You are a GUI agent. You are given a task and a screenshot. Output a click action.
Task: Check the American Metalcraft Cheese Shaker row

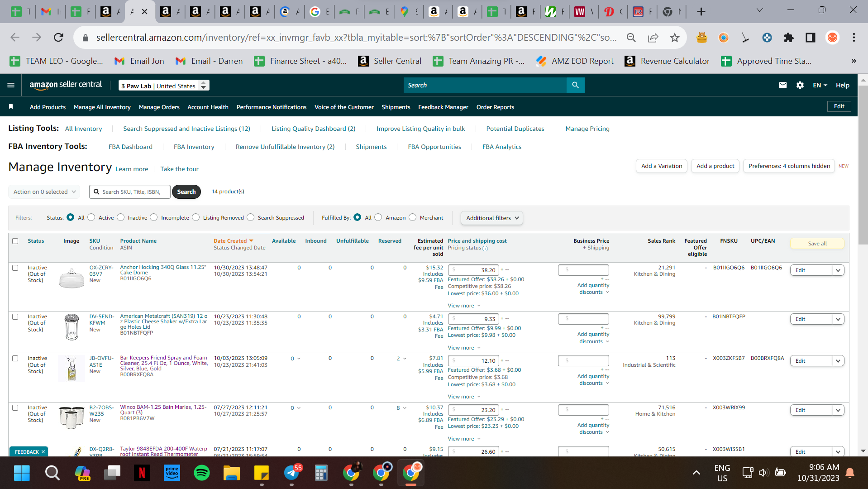pos(15,317)
